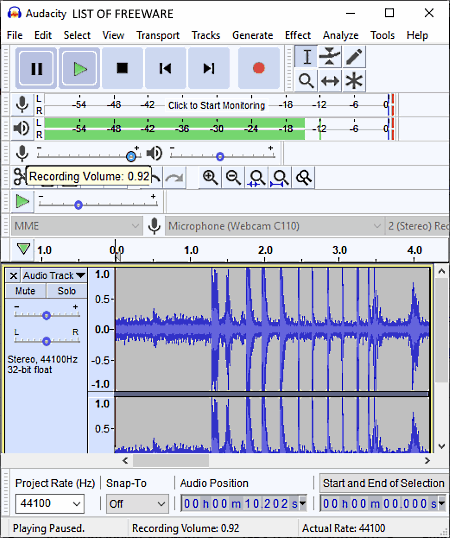
Task: Open the Tools menu
Action: click(x=382, y=35)
